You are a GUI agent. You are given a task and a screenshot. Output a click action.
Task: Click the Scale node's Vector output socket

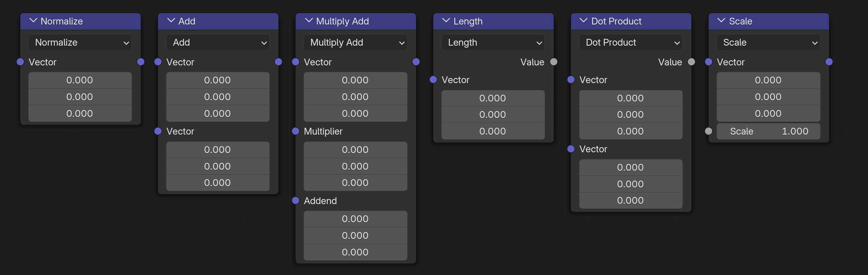(x=829, y=62)
